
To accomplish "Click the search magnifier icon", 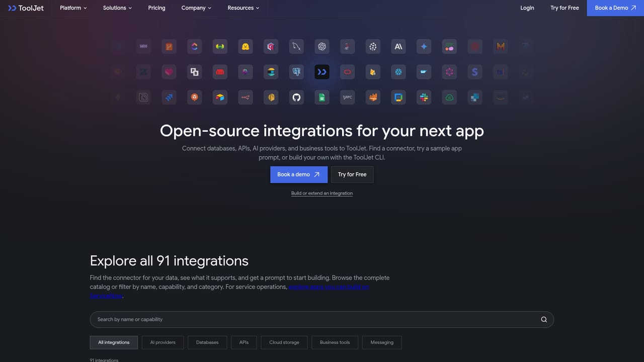I will [x=544, y=319].
